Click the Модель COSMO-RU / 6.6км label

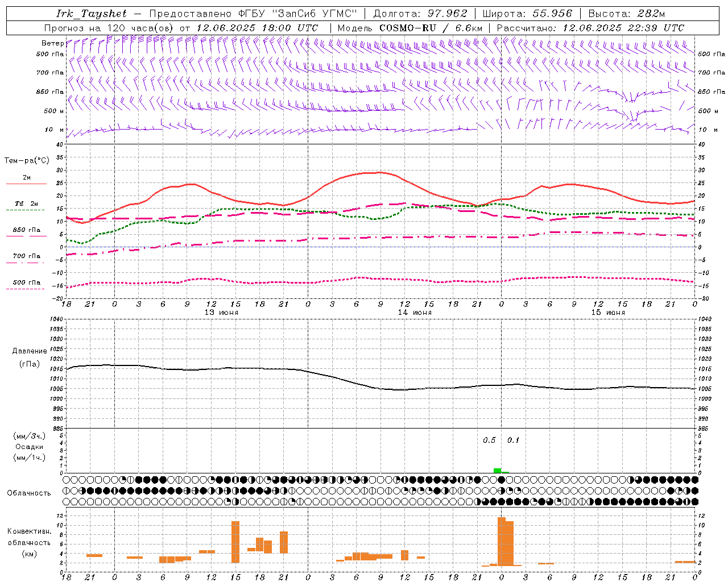pos(409,28)
